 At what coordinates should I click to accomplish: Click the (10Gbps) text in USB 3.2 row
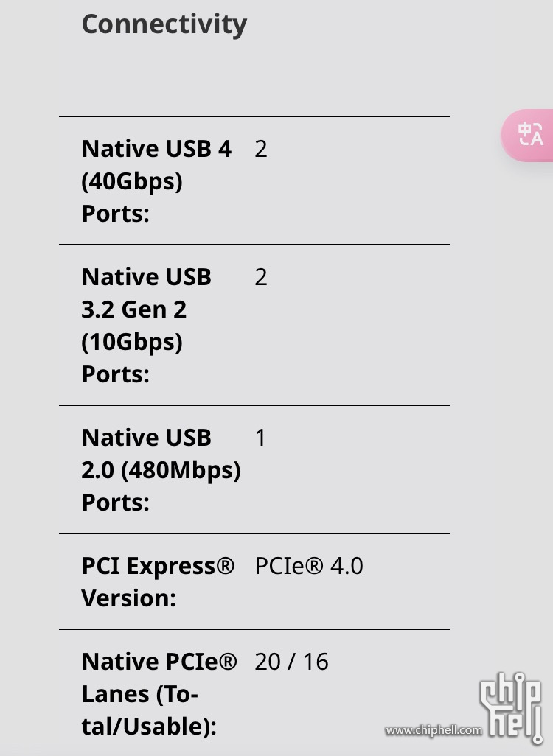(132, 343)
